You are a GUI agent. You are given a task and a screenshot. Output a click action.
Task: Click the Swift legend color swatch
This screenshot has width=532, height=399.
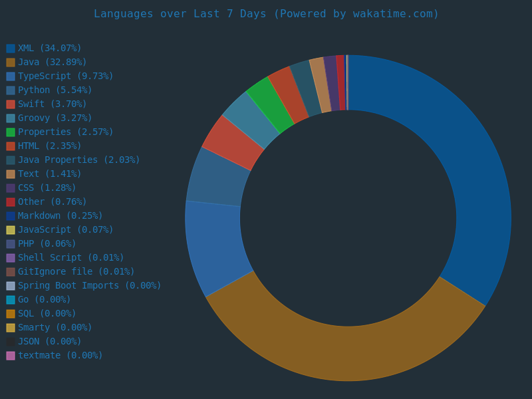(x=11, y=104)
